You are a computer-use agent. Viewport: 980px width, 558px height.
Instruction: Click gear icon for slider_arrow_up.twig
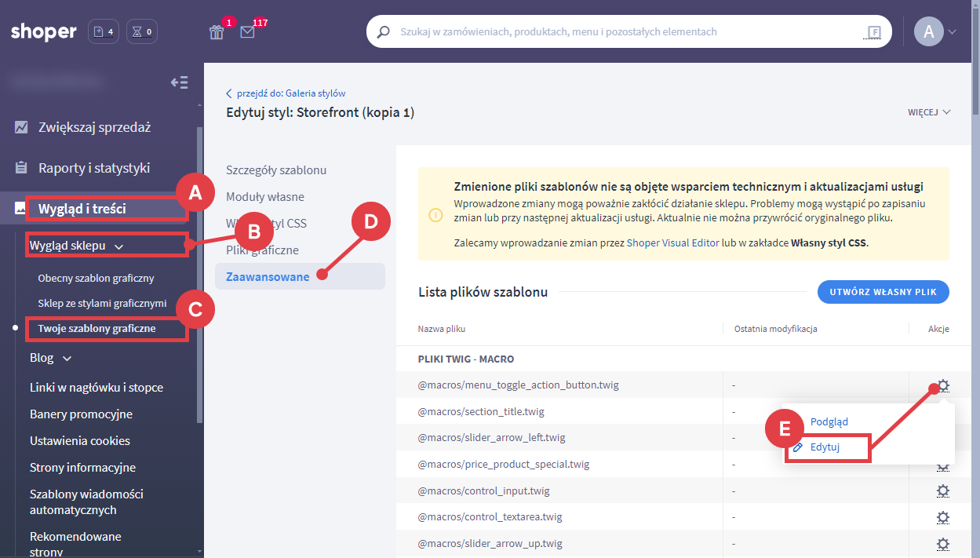pos(943,543)
